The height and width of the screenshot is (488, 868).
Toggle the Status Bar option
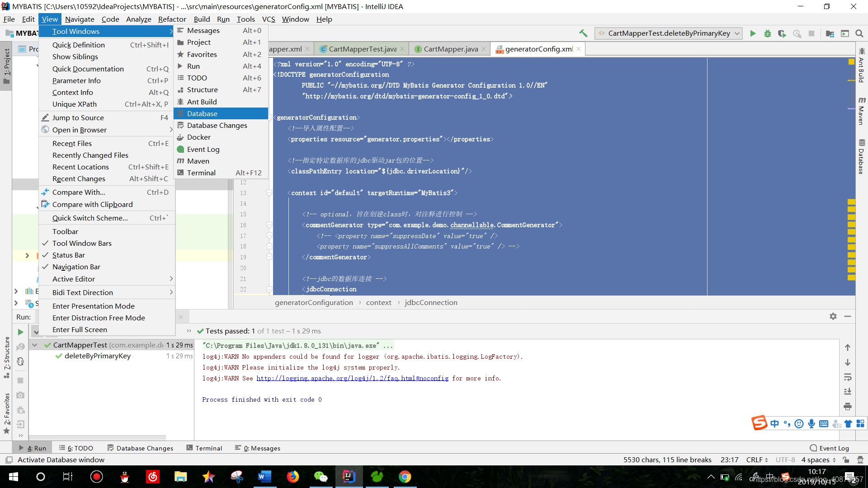pyautogui.click(x=68, y=255)
